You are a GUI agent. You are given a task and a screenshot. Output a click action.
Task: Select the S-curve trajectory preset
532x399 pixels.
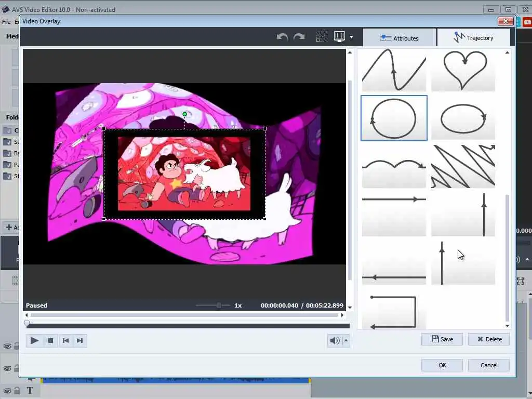394,70
